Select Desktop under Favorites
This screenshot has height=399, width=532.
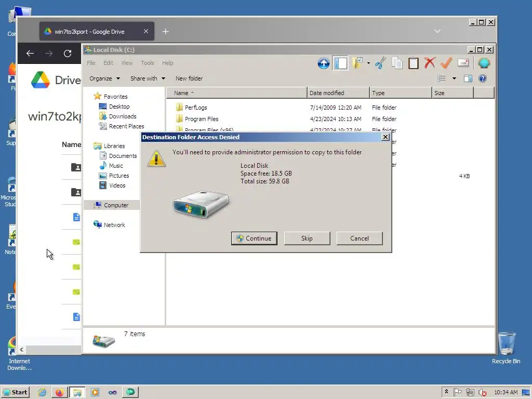tap(114, 106)
